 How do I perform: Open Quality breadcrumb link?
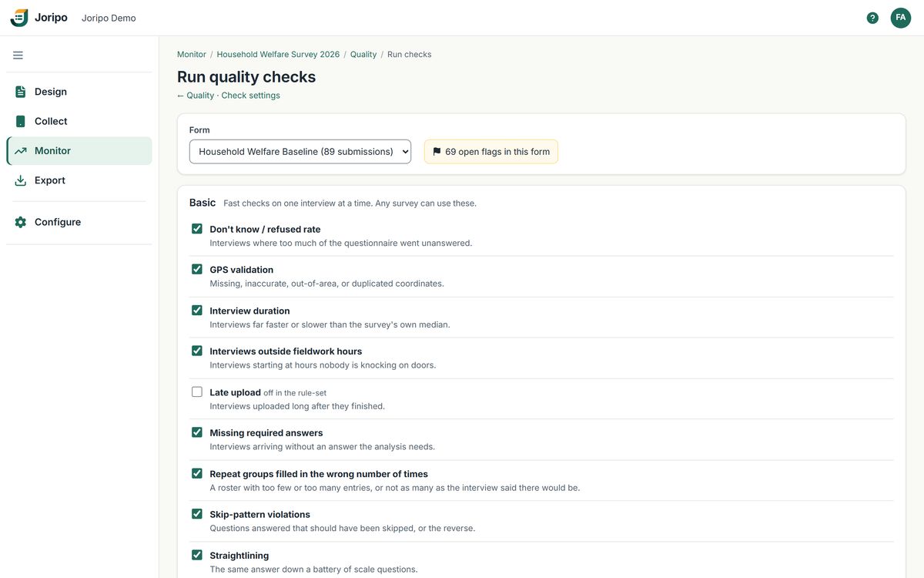coord(363,55)
